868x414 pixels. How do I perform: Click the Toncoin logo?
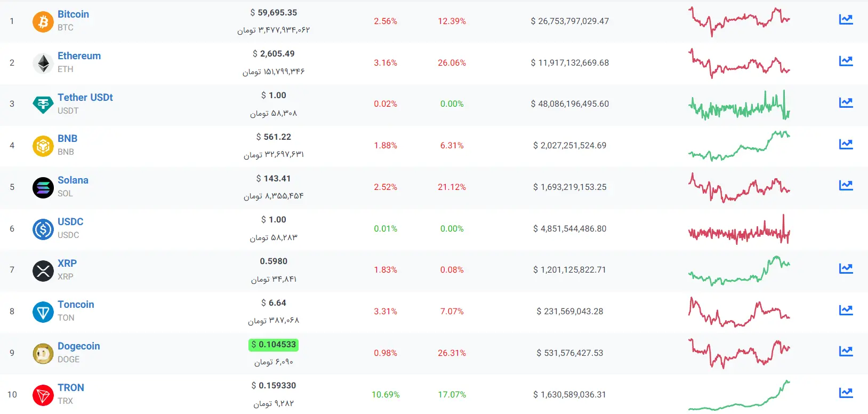[x=43, y=312]
